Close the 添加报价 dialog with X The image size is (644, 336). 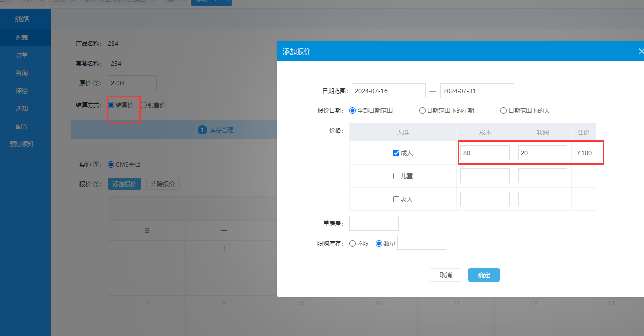[x=640, y=51]
